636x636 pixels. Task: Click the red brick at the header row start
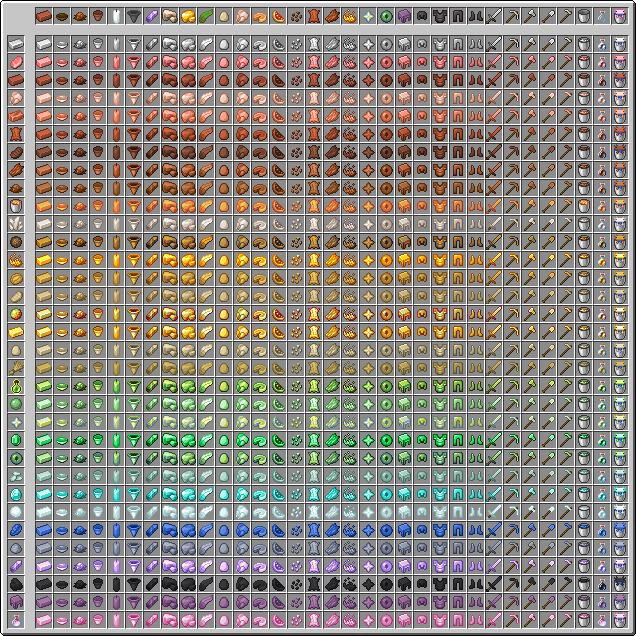coord(44,17)
